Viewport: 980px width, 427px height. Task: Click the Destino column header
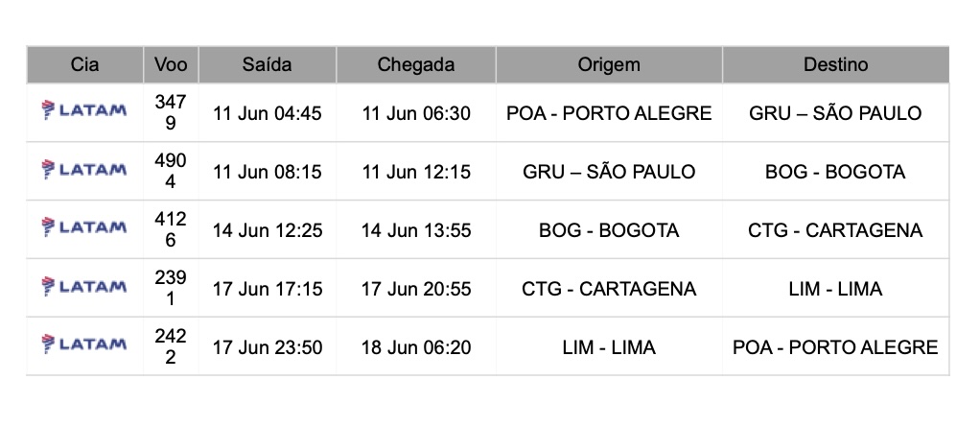[x=835, y=64]
